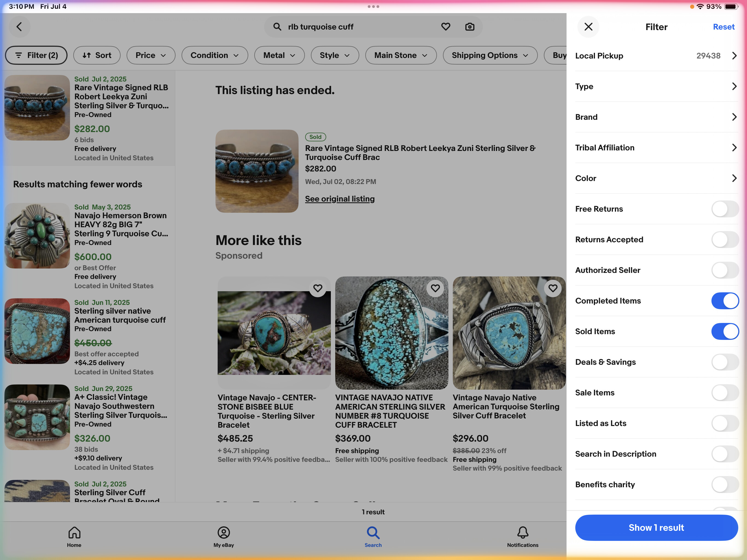Screen dimensions: 747x560
Task: Open the Filter (2) chip
Action: tap(36, 56)
